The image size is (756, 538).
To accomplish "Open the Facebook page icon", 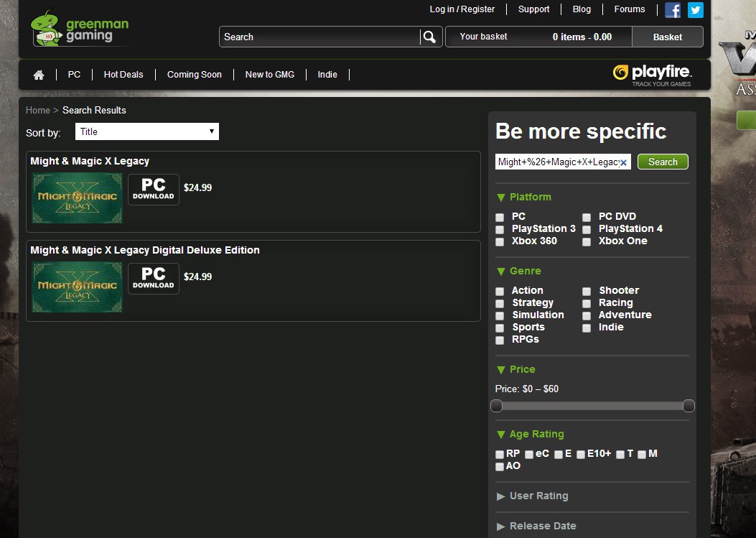I will pyautogui.click(x=673, y=10).
